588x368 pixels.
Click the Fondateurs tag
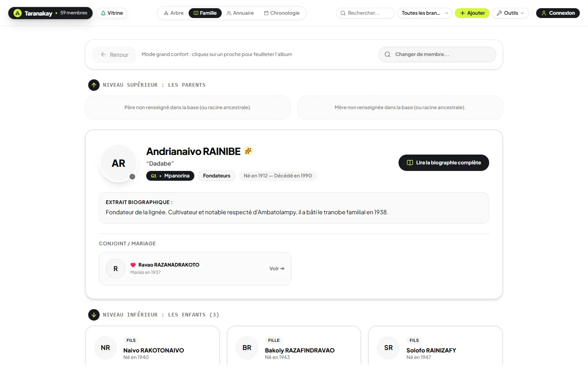pyautogui.click(x=217, y=176)
